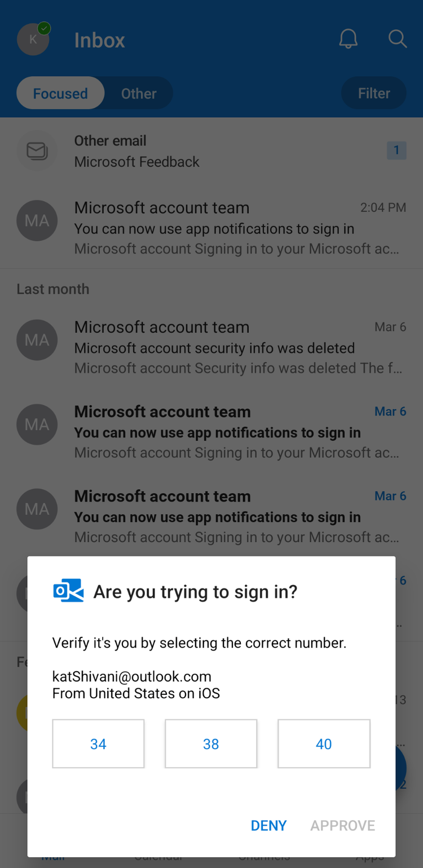Tap the unread count badge showing 1
Viewport: 423px width, 868px height.
[x=398, y=150]
